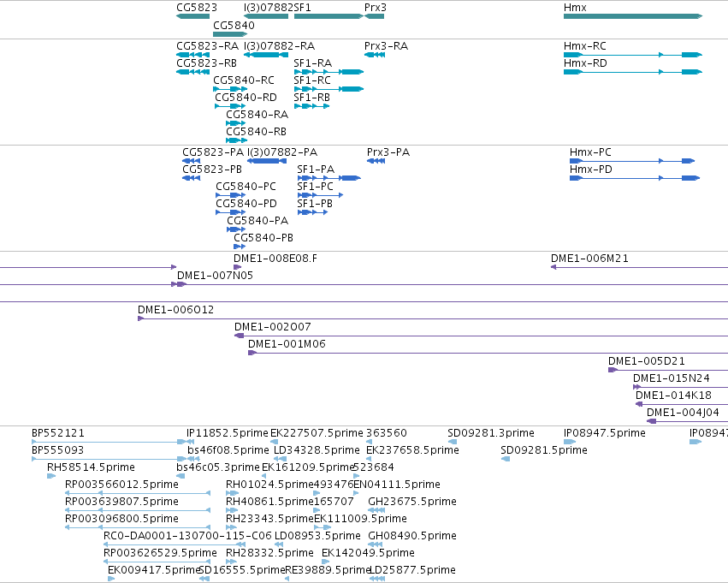This screenshot has width=728, height=583.
Task: Select protein CG5840-PB
Action: click(x=240, y=247)
